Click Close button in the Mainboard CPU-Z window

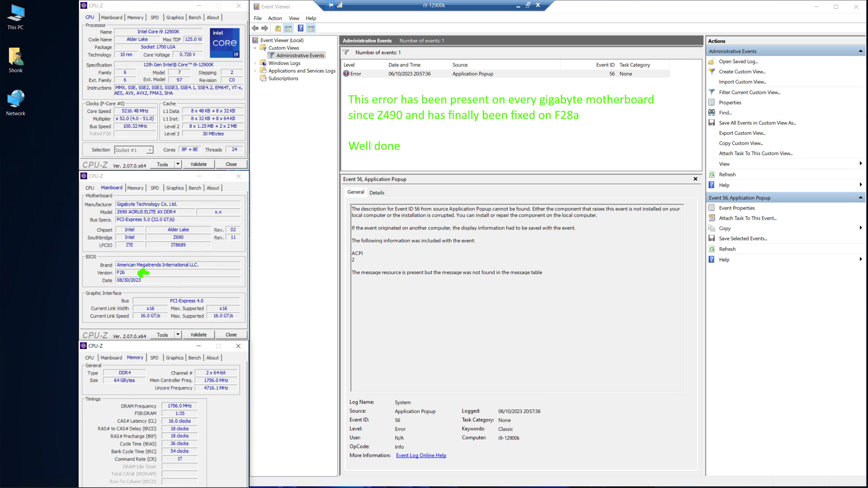[x=231, y=334]
